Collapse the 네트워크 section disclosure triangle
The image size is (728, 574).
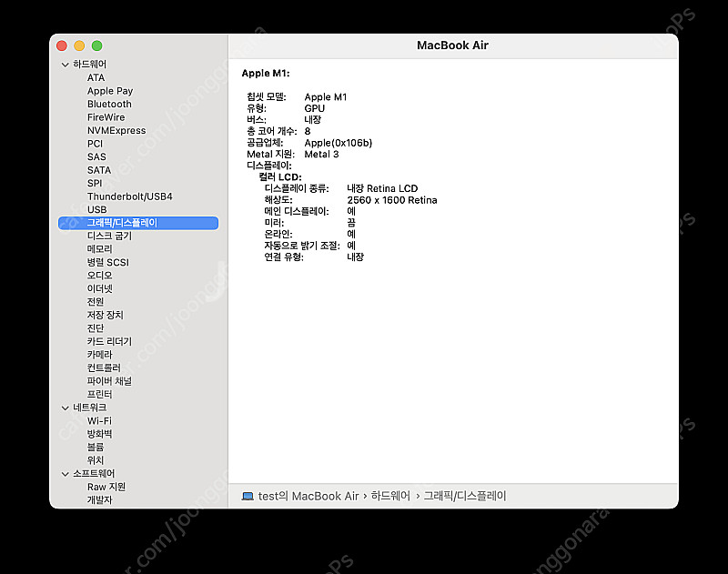(65, 408)
